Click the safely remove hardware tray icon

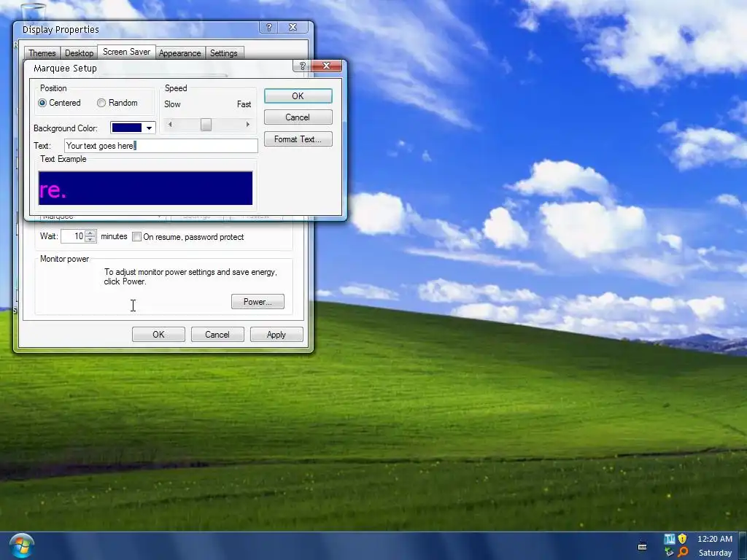[670, 553]
